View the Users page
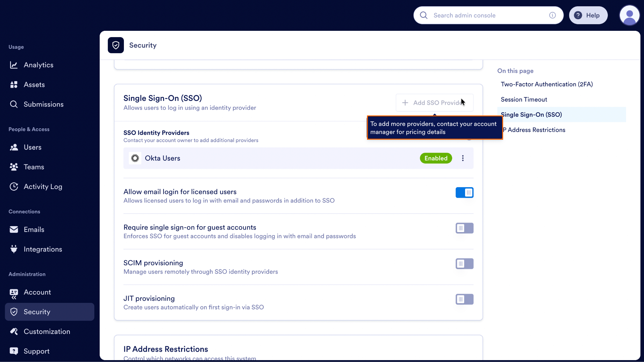Viewport: 644px width, 362px height. click(33, 147)
